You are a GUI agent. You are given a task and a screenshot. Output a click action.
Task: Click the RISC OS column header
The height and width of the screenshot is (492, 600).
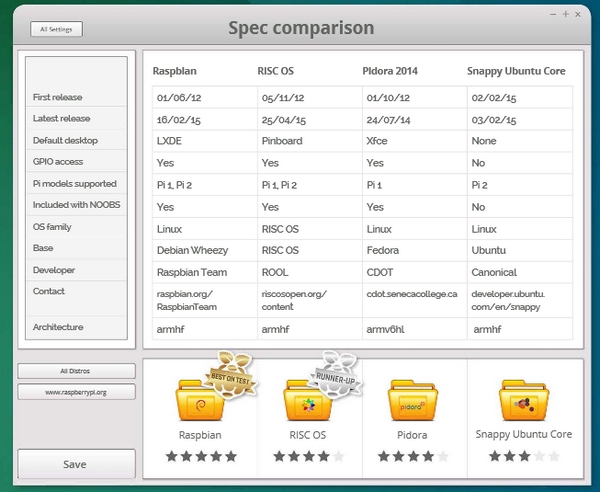[276, 71]
